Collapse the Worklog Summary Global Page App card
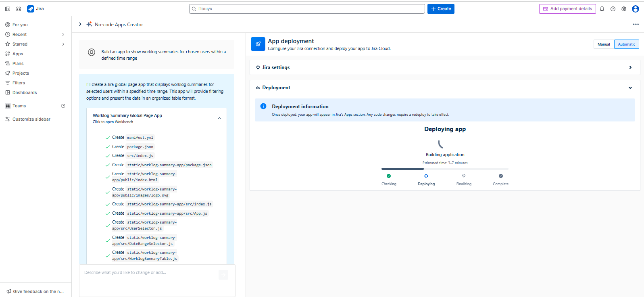Viewport: 644px width, 297px height. click(x=219, y=118)
